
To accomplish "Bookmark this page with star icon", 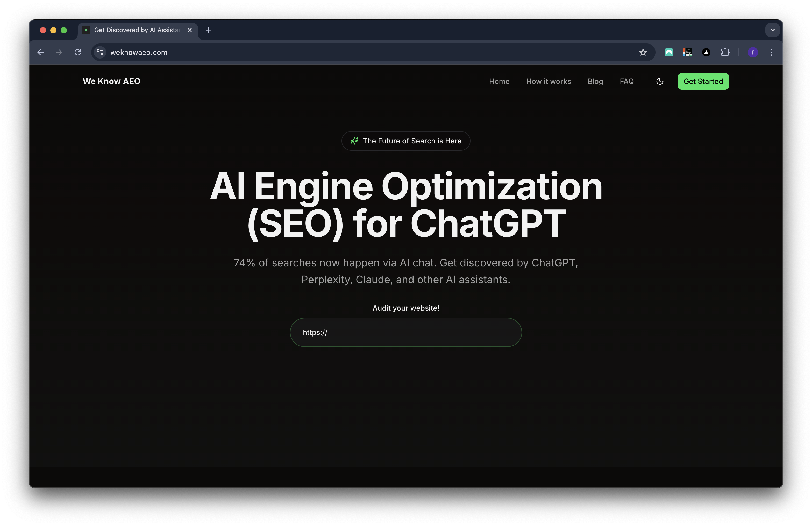I will tap(643, 53).
